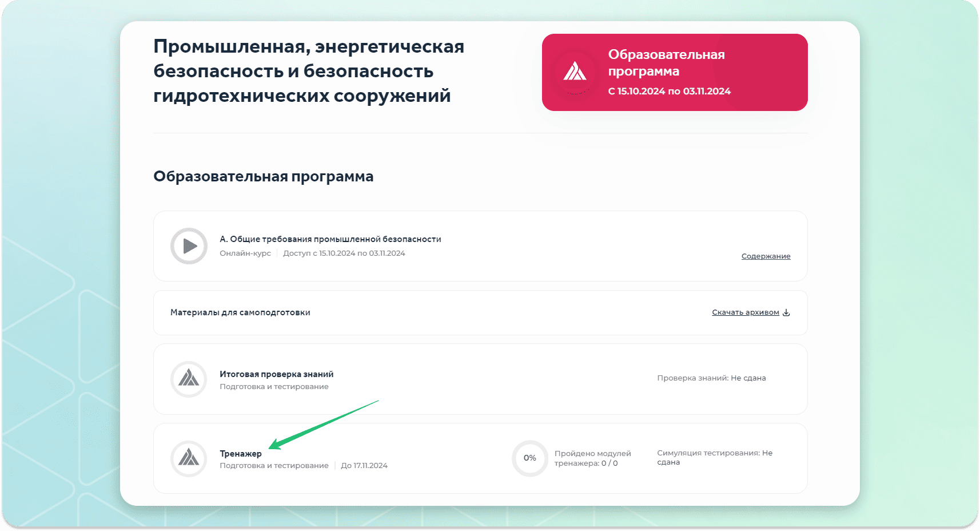The height and width of the screenshot is (531, 980).
Task: Click the 0% circular progress indicator
Action: pos(529,458)
